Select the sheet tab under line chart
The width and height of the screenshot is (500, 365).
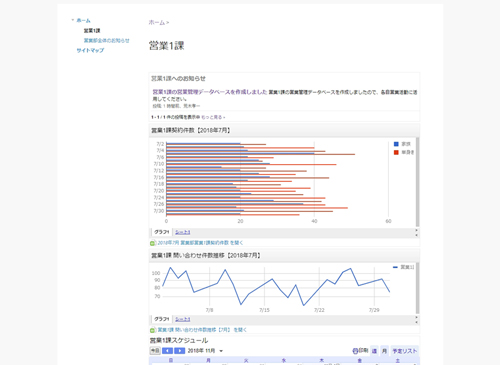click(x=183, y=319)
